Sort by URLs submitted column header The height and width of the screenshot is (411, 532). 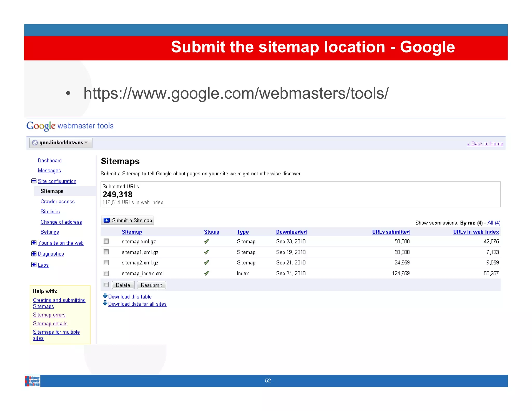391,232
